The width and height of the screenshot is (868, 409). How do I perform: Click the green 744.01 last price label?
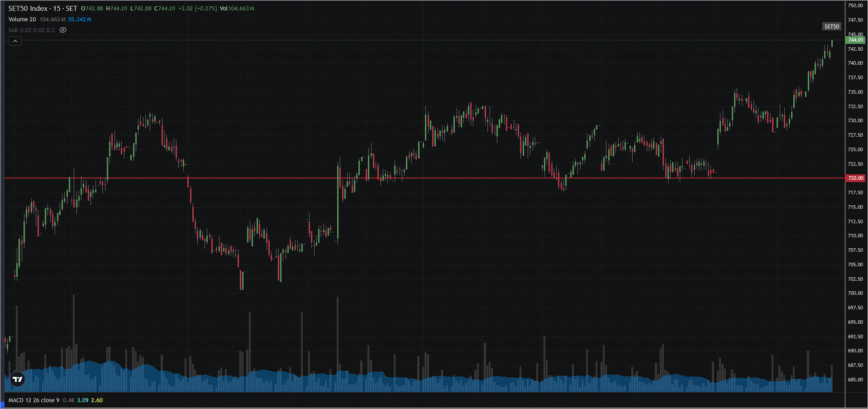click(x=855, y=40)
